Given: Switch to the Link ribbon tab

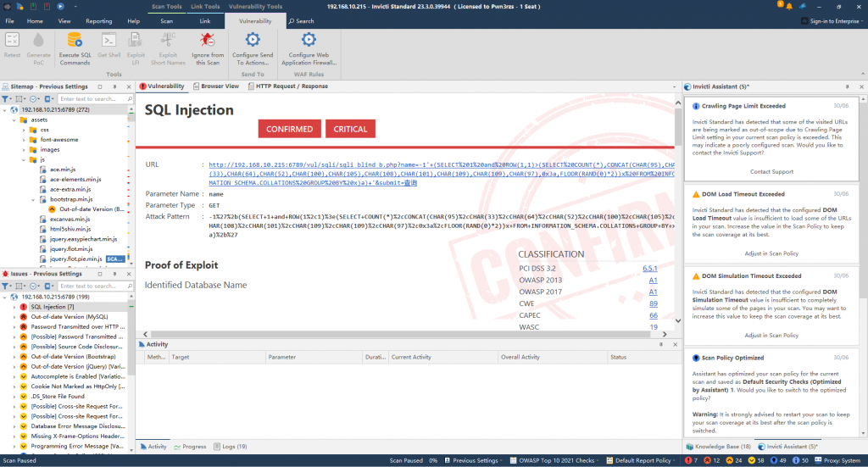Looking at the screenshot, I should click(205, 21).
